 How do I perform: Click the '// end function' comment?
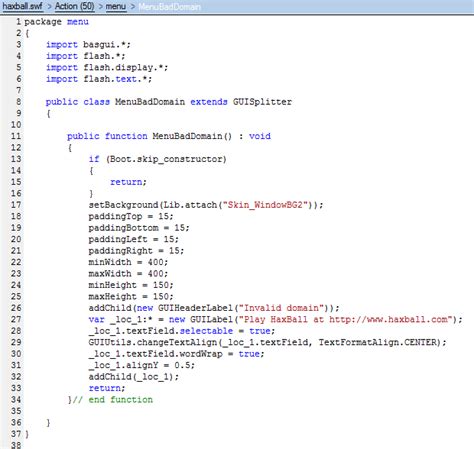(113, 399)
